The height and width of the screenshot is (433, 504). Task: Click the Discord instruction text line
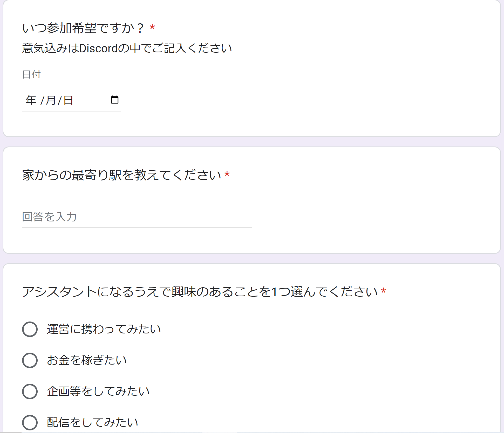127,48
